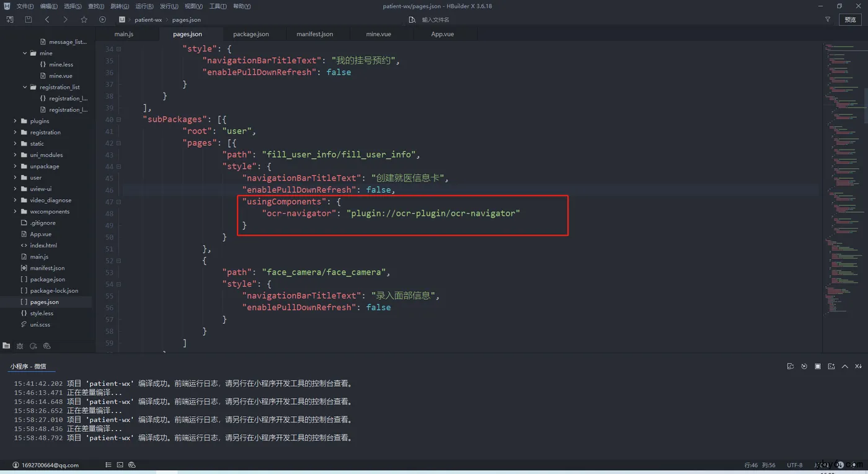This screenshot has height=474, width=868.
Task: Open uni.scss in the project tree
Action: pos(40,324)
